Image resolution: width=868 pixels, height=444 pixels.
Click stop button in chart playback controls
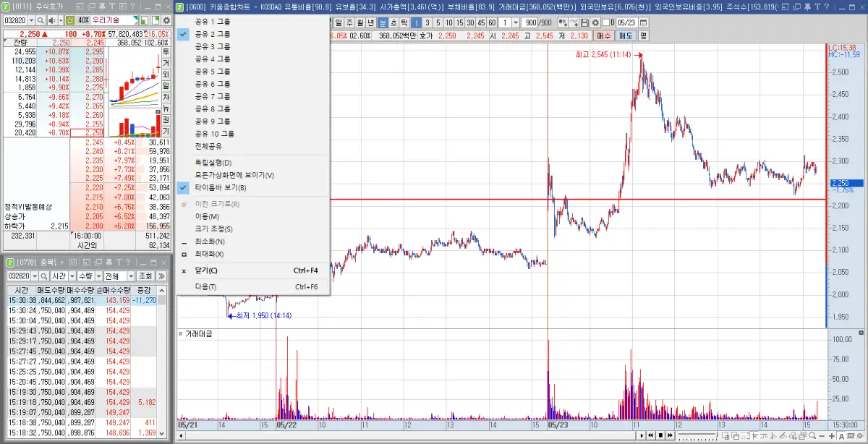660,435
